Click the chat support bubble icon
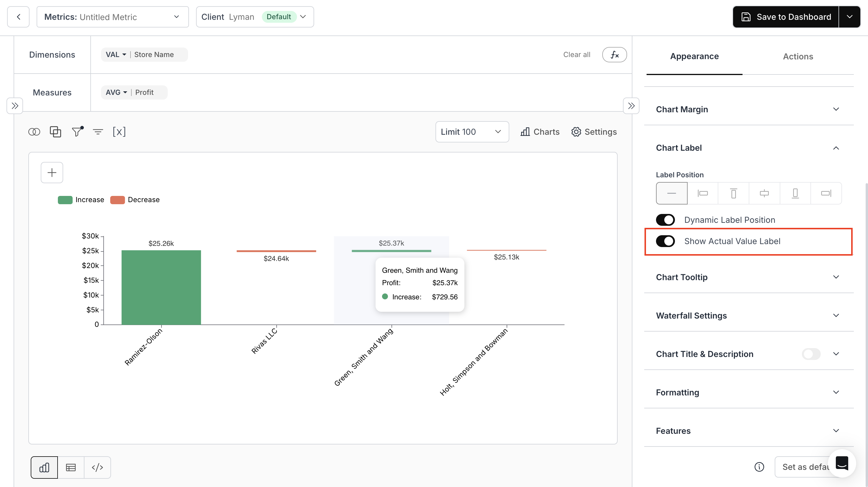 tap(841, 463)
